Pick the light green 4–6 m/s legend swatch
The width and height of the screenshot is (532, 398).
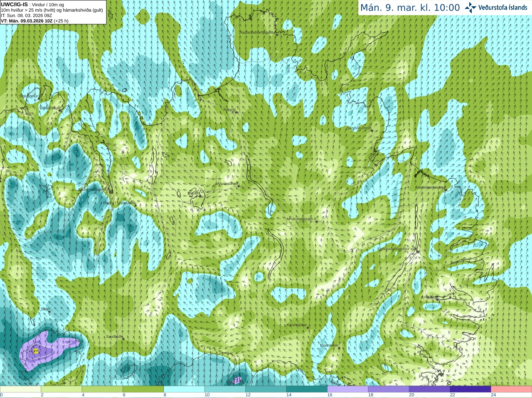(x=102, y=389)
